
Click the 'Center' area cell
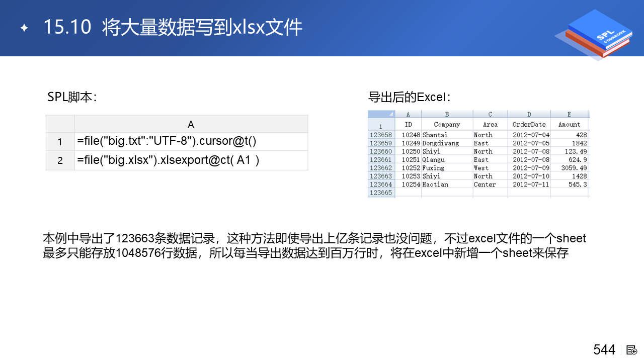pos(491,185)
